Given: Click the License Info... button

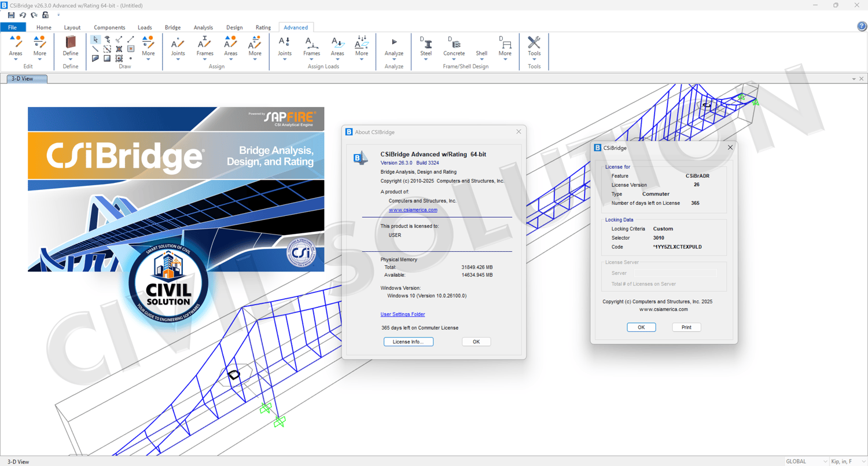Looking at the screenshot, I should tap(409, 342).
